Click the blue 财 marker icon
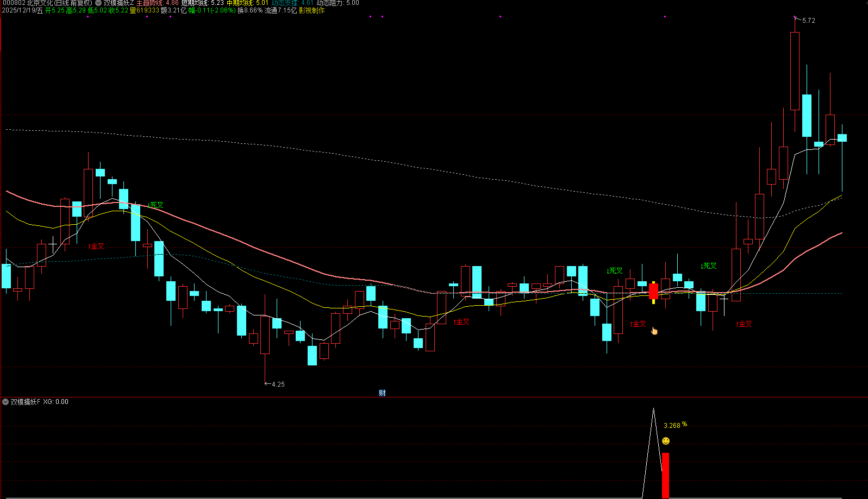The image size is (868, 499). pyautogui.click(x=382, y=393)
